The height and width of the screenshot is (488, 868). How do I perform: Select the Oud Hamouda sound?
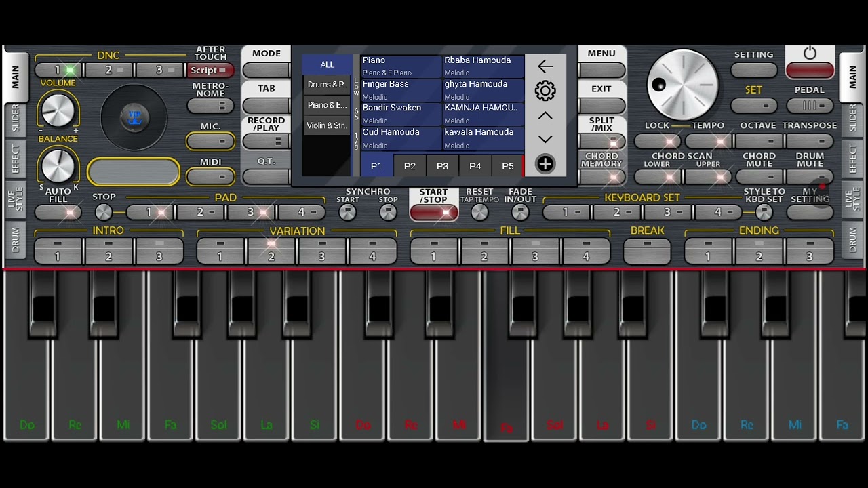(401, 138)
